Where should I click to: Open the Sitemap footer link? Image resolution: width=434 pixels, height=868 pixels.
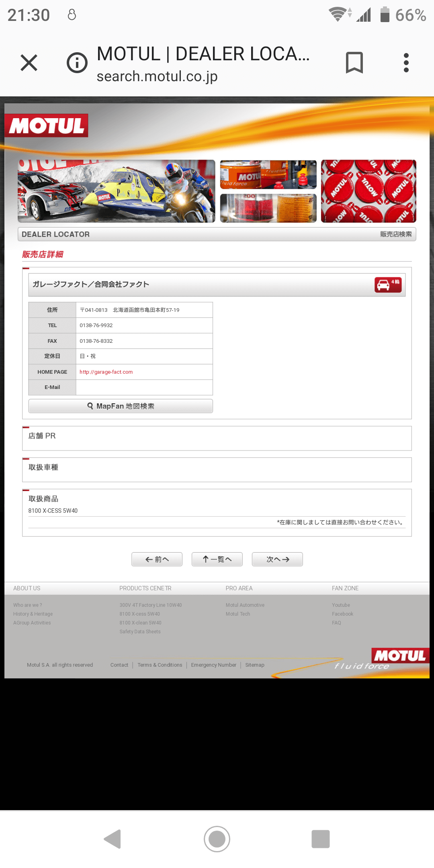coord(255,665)
